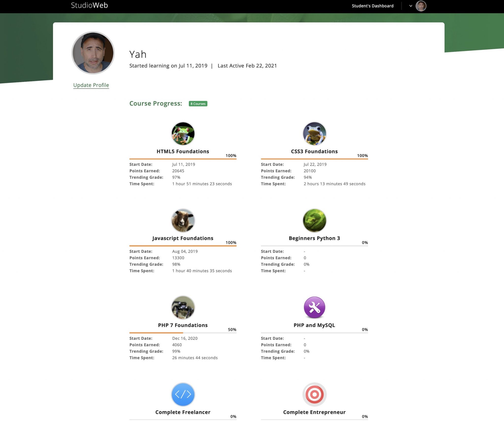
Task: Open the HTML5 Foundations frog course icon
Action: click(x=183, y=133)
